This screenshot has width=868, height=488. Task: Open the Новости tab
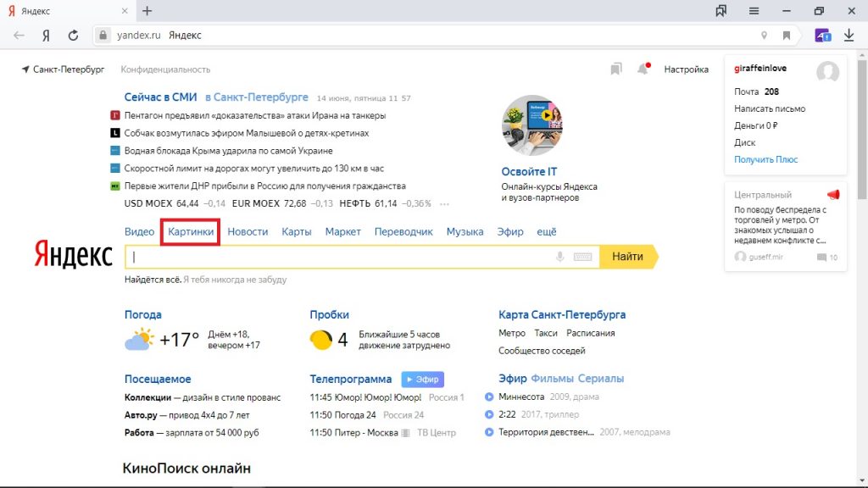[x=248, y=232]
